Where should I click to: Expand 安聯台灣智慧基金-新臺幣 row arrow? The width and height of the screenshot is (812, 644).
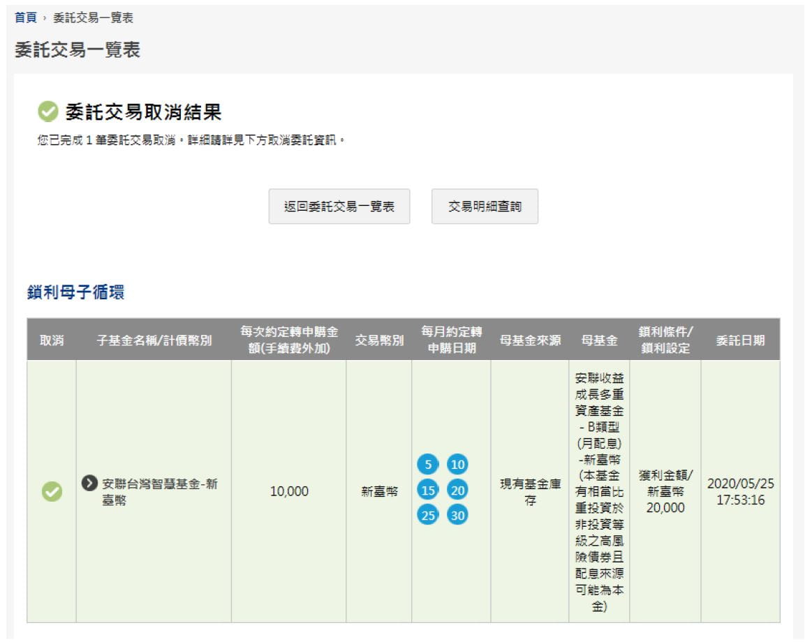coord(89,483)
